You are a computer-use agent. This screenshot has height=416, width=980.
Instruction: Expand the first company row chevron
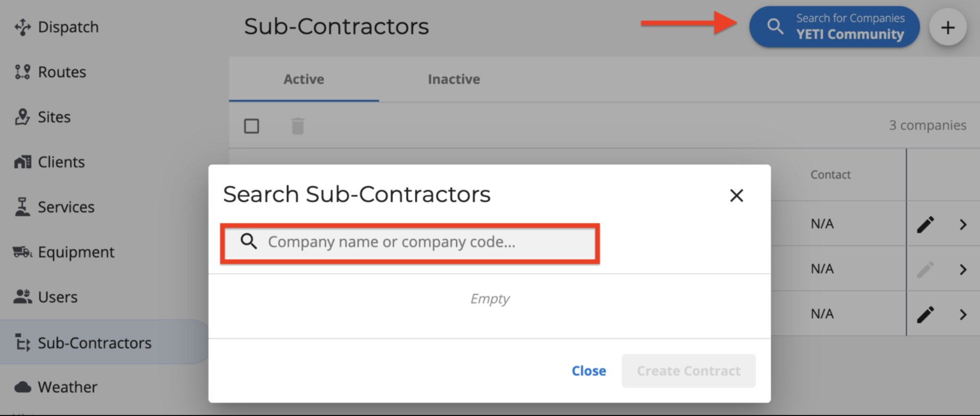tap(963, 225)
